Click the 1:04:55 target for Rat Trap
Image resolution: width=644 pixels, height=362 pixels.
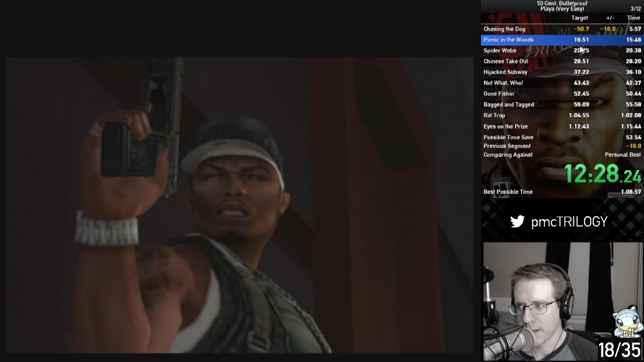coord(579,115)
